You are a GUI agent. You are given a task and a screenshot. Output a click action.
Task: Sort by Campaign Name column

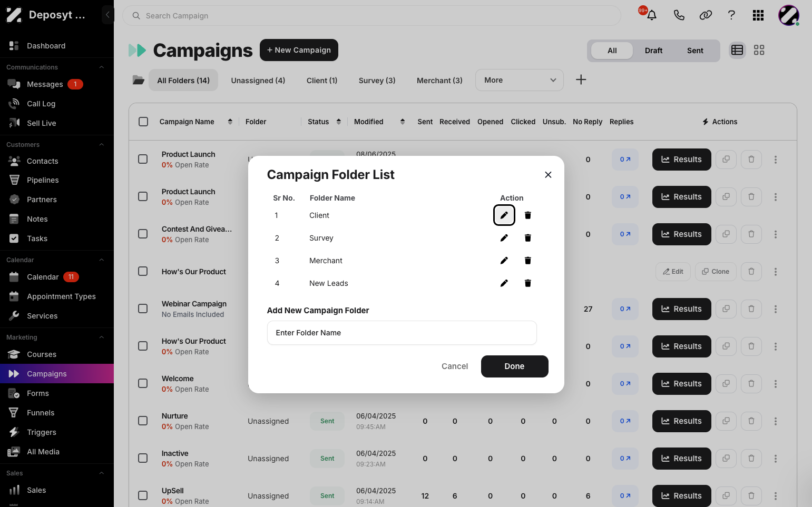pyautogui.click(x=230, y=122)
